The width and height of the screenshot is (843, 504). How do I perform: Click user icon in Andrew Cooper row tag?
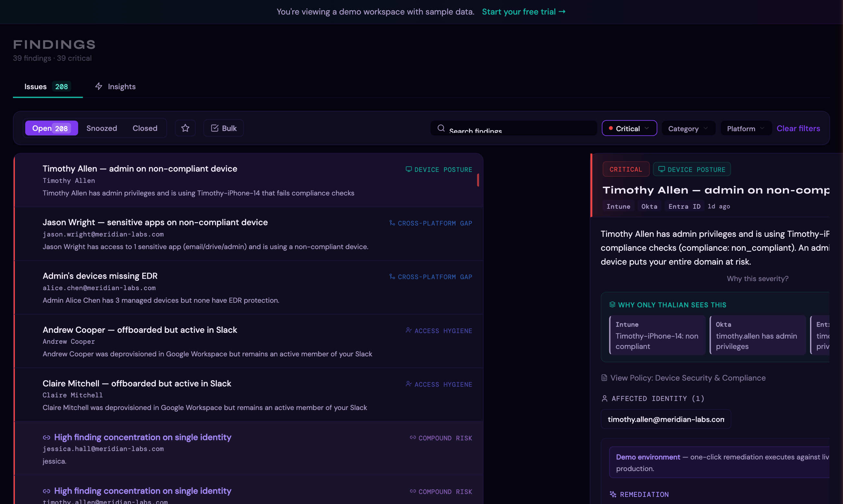pyautogui.click(x=409, y=330)
